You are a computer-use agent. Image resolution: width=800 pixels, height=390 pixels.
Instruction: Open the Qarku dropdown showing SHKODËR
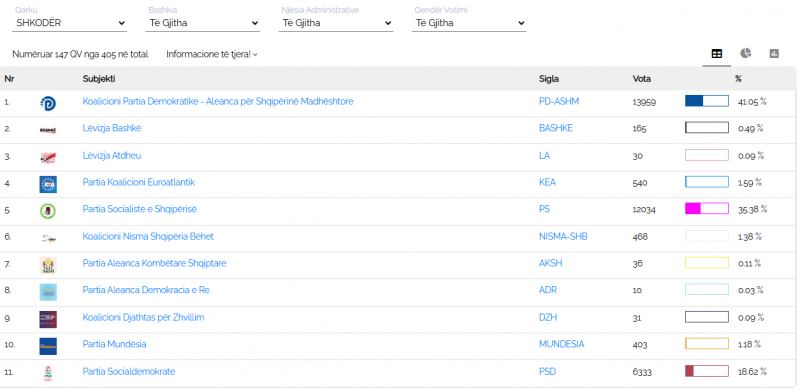[69, 23]
